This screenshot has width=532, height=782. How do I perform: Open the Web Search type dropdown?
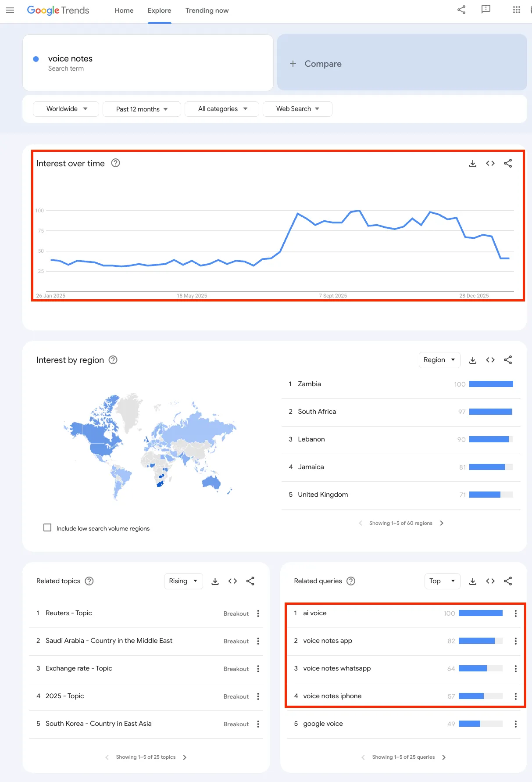[297, 109]
